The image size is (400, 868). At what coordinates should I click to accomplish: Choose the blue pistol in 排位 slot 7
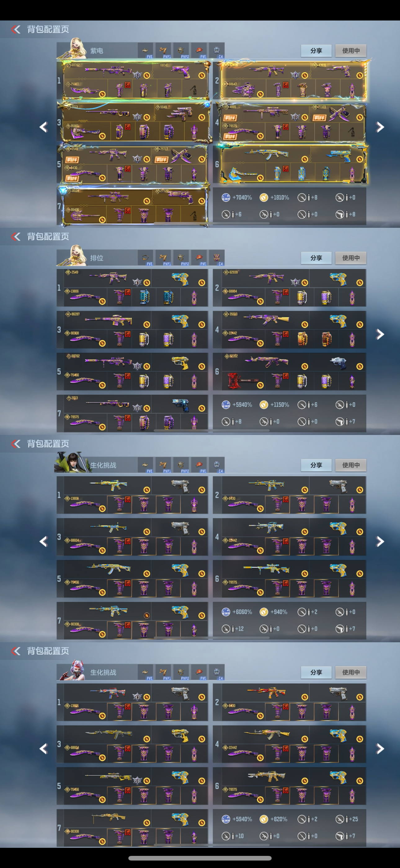pyautogui.click(x=180, y=405)
